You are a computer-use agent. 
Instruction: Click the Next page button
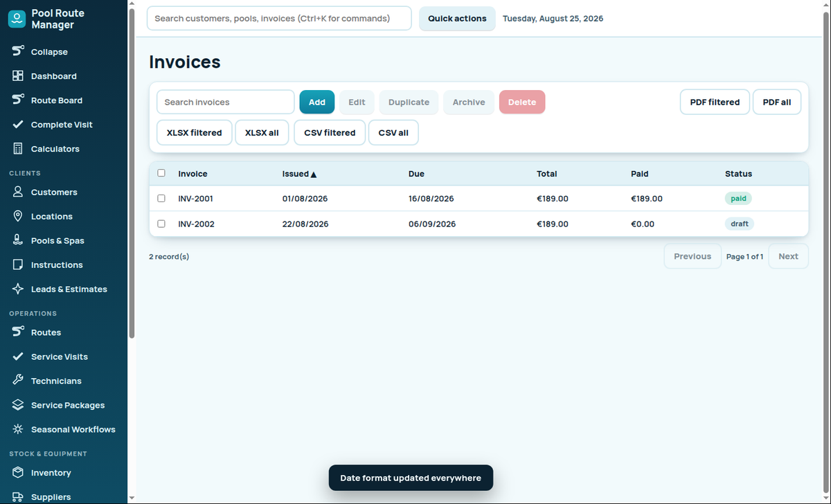(x=788, y=256)
